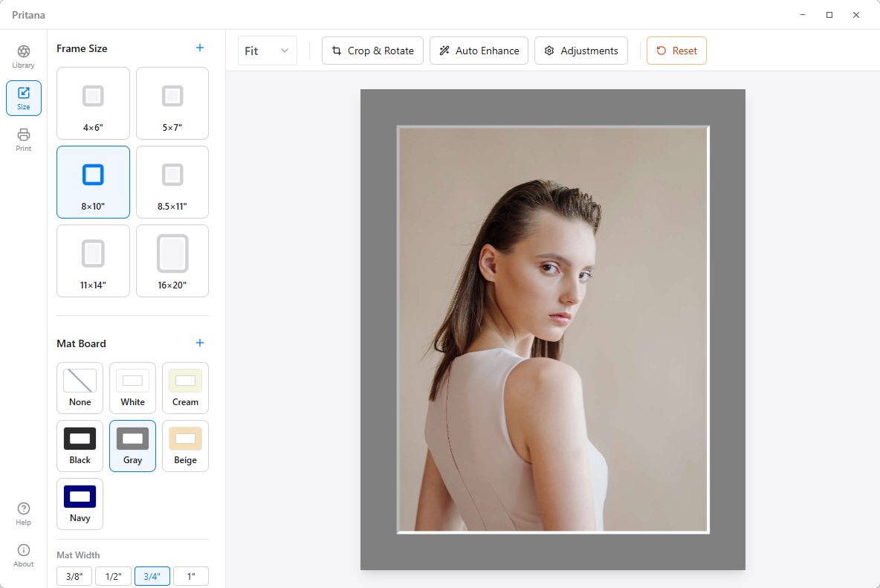Set mat width to 1/2"

pyautogui.click(x=113, y=576)
